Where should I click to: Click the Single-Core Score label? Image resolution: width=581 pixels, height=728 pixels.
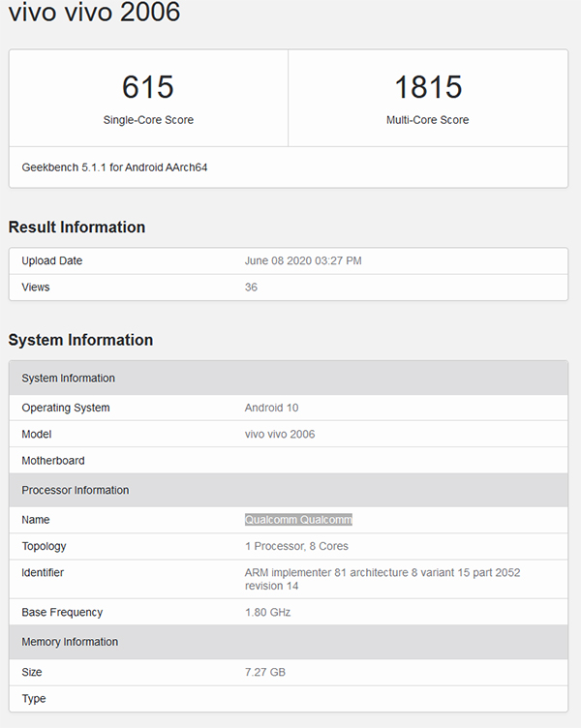pos(148,120)
